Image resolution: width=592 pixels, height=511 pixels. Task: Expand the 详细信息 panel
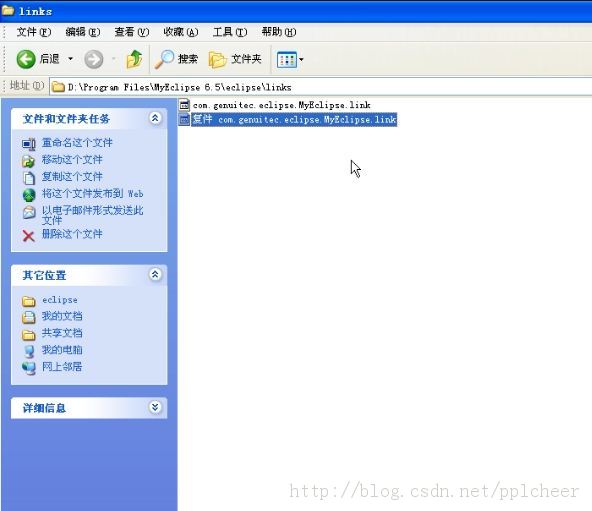point(155,407)
